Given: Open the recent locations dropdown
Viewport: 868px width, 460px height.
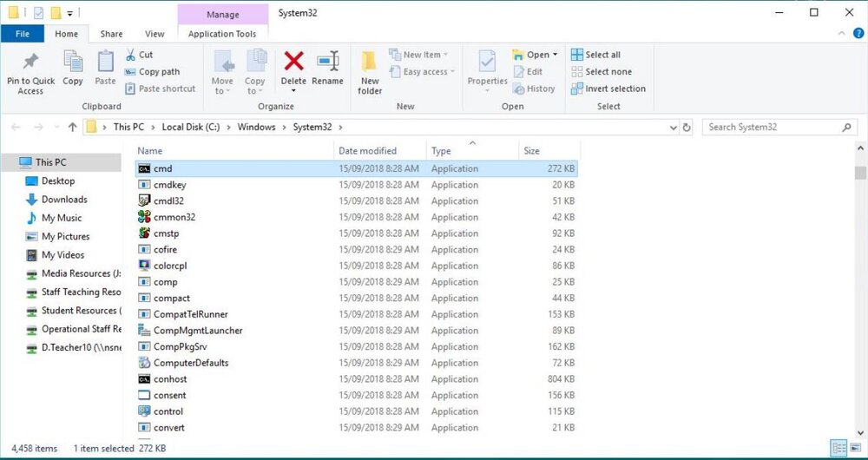Looking at the screenshot, I should point(56,128).
